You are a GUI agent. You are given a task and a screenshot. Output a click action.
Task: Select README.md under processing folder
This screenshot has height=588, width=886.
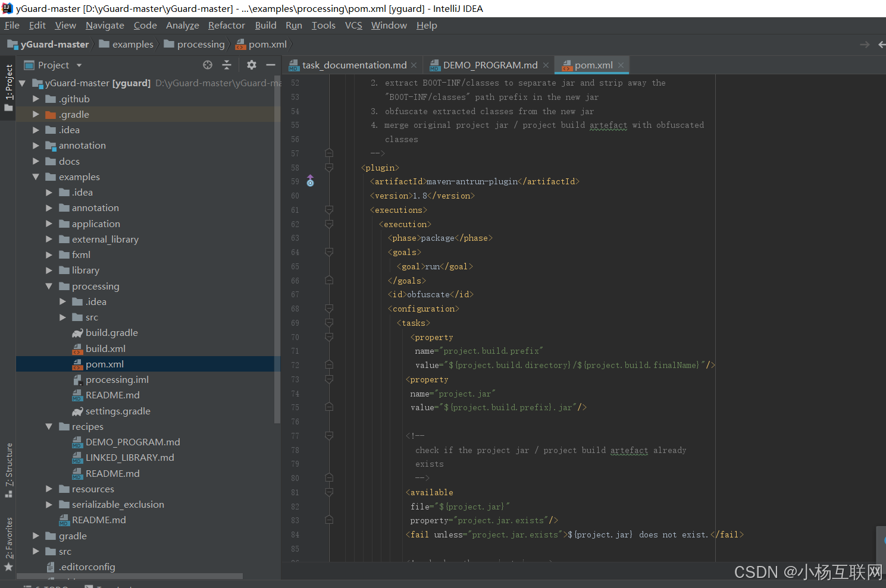pos(112,395)
